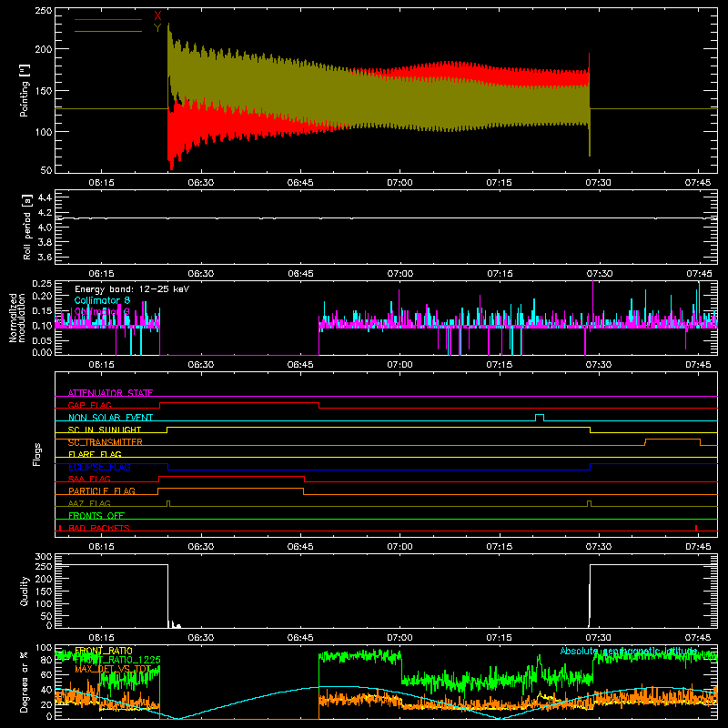Click the magenta Collimator 9 legend entry
728x728 pixels.
(102, 311)
